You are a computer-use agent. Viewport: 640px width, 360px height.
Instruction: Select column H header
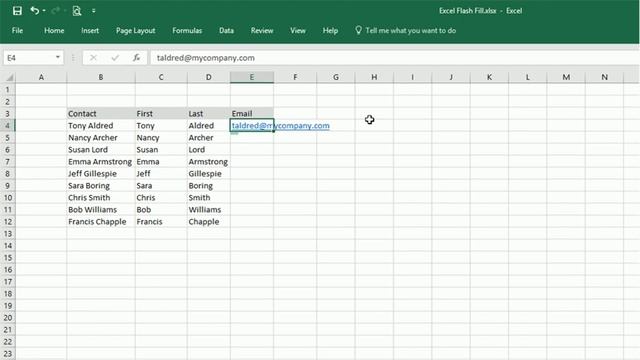coord(374,77)
